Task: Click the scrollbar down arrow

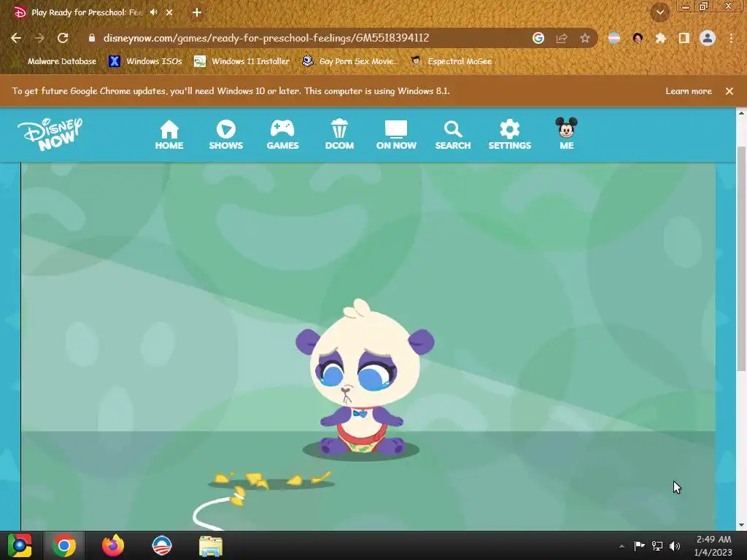Action: (741, 525)
